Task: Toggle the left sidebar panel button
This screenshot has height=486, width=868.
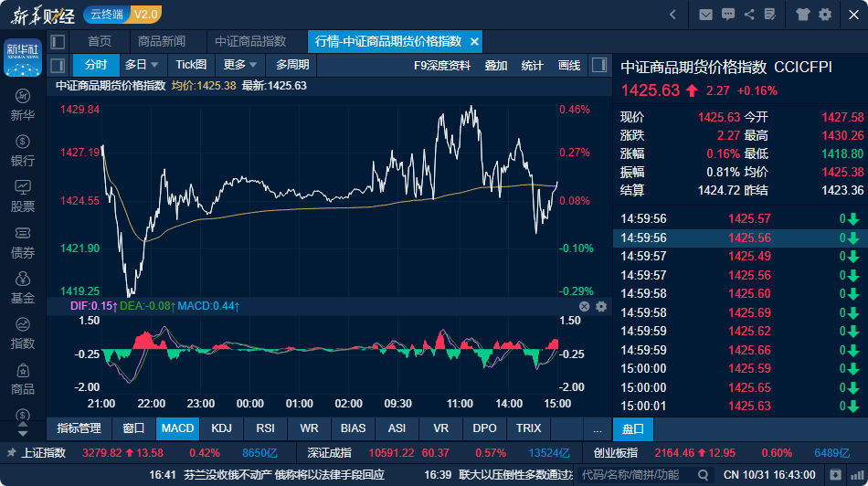Action: 58,42
